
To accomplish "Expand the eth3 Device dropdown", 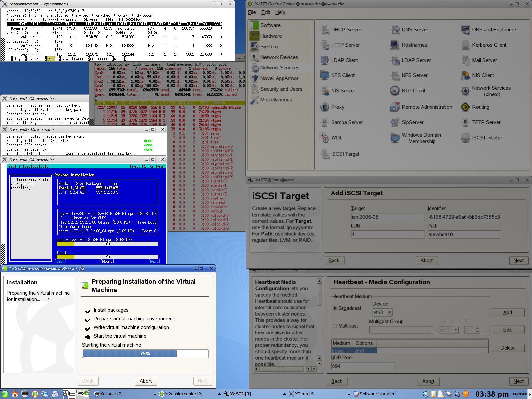I will click(390, 312).
